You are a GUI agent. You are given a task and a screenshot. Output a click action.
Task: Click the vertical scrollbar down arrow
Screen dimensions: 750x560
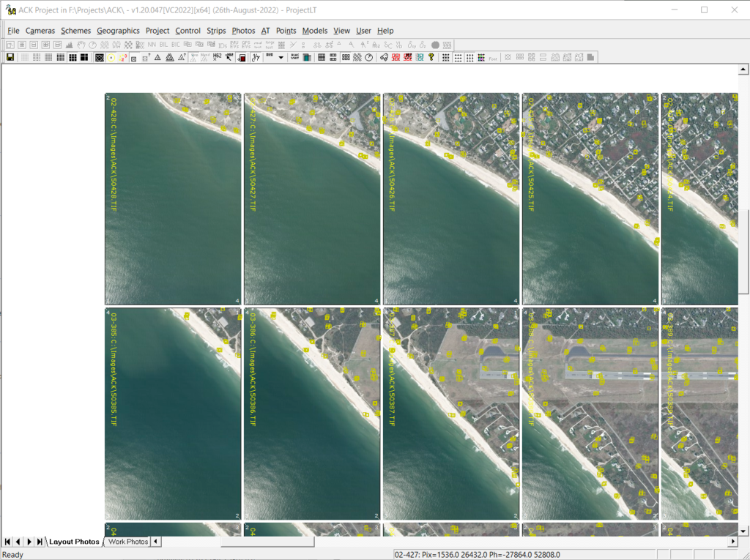[x=743, y=531]
